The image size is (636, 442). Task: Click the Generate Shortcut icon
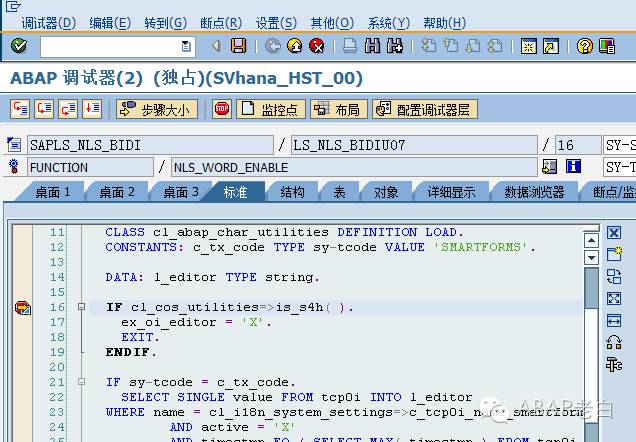click(x=551, y=46)
